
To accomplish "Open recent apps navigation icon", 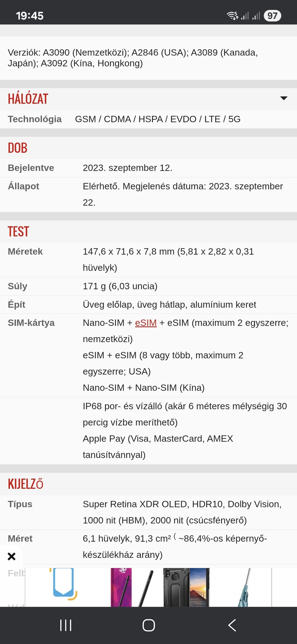I will point(66,625).
